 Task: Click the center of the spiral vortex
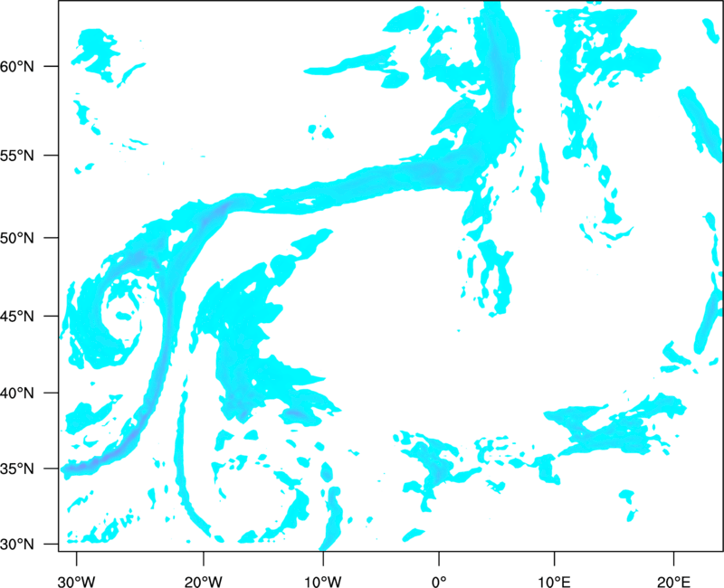[x=123, y=316]
